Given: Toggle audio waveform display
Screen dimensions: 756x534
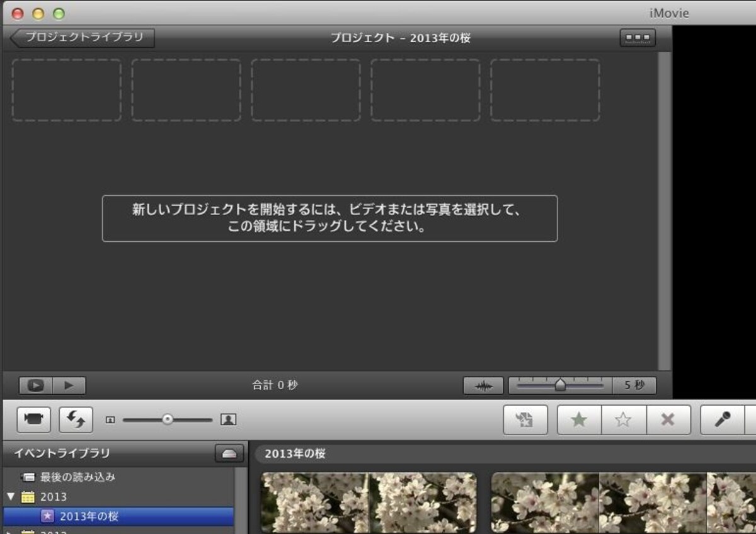Looking at the screenshot, I should [x=483, y=385].
